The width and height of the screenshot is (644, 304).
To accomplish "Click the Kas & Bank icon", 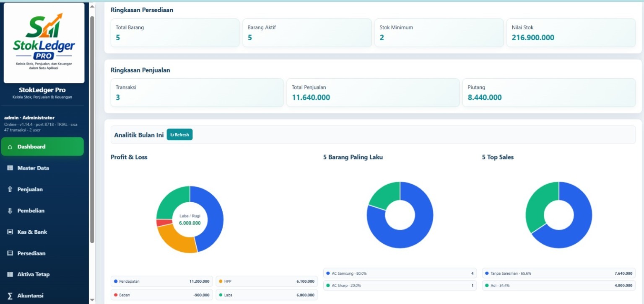I will click(10, 232).
